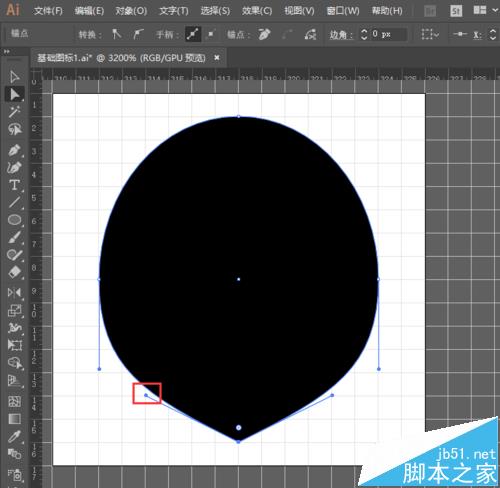Select the Free Transform tool
This screenshot has width=500, height=488.
click(14, 345)
